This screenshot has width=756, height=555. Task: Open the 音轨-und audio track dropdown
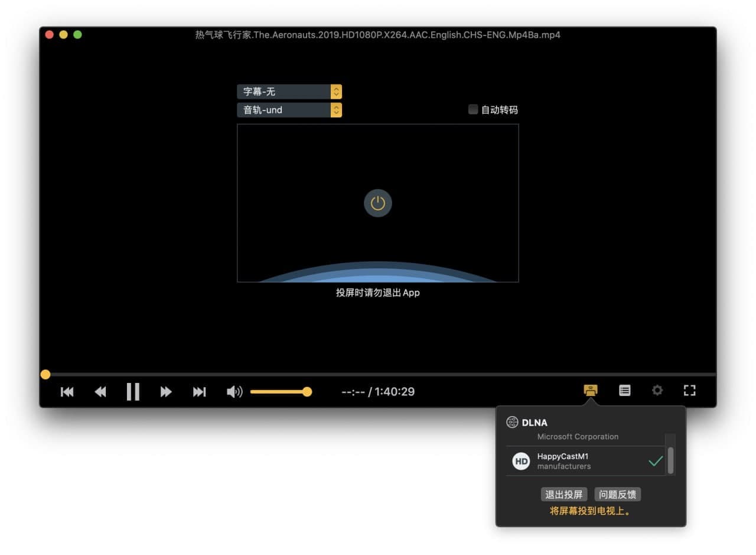tap(289, 110)
